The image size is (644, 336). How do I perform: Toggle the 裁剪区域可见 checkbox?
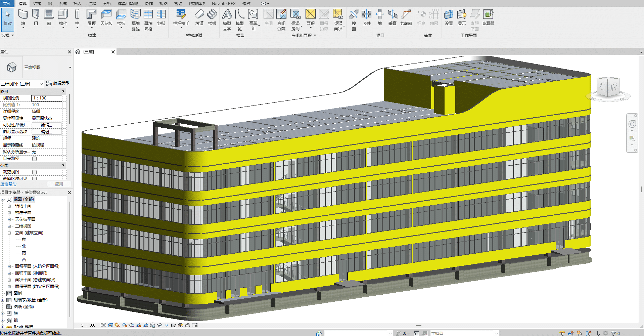[34, 178]
